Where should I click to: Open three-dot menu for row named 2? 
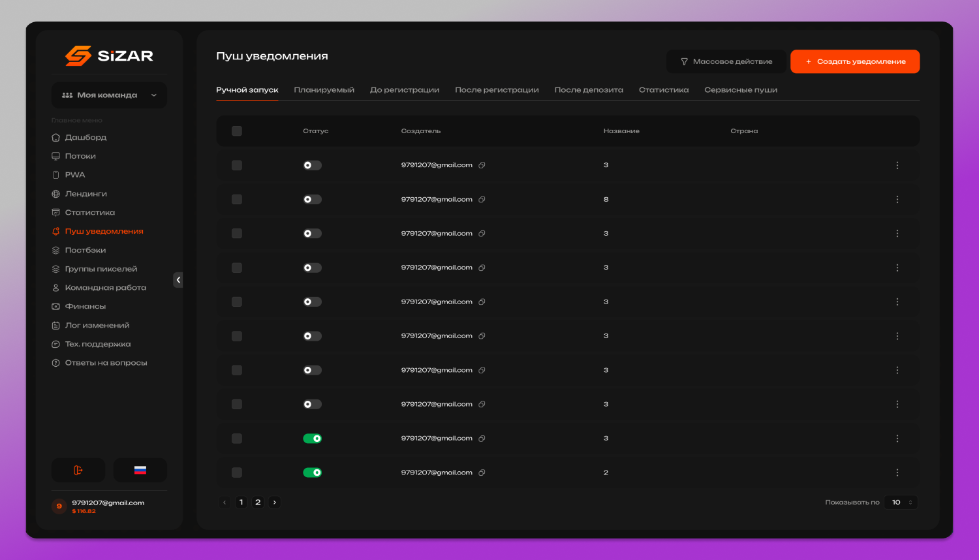tap(897, 473)
